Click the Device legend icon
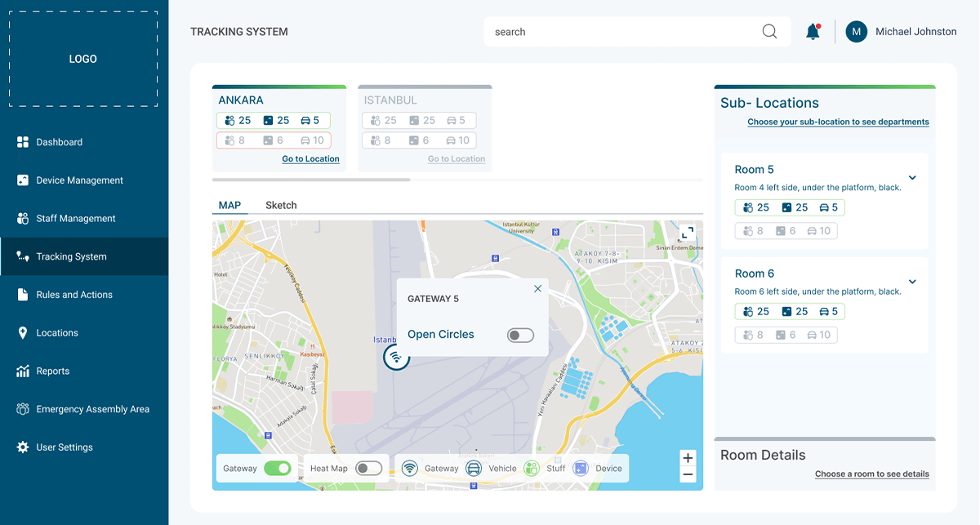The width and height of the screenshot is (980, 525). click(x=581, y=469)
